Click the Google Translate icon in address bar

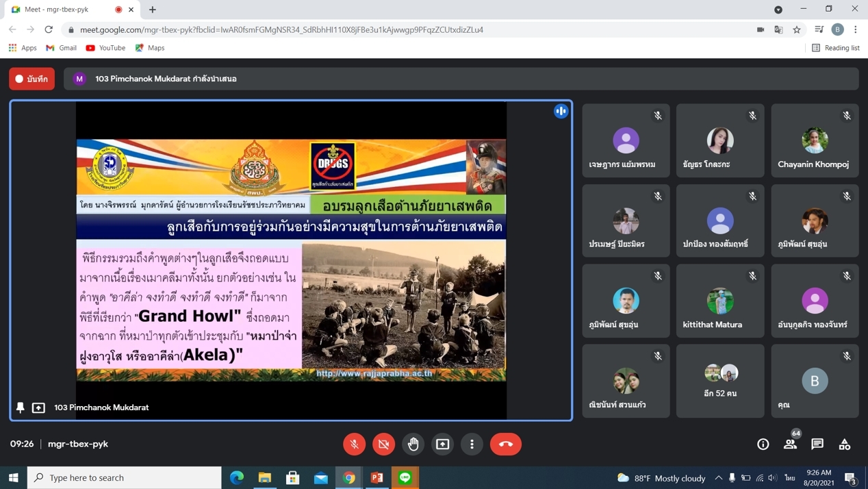point(778,29)
